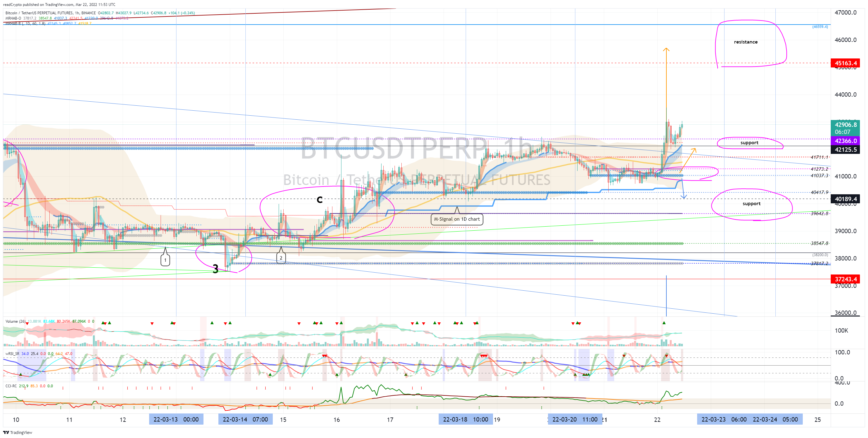Select the lower 'support' annotation near 40000
The image size is (868, 438).
[x=752, y=204]
